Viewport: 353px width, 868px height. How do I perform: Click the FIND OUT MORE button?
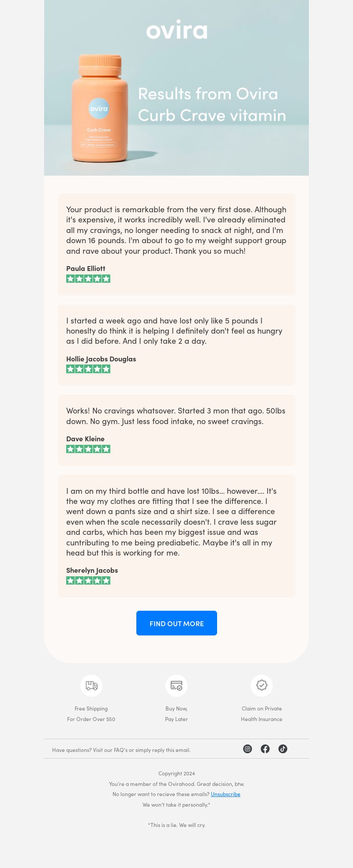[176, 623]
